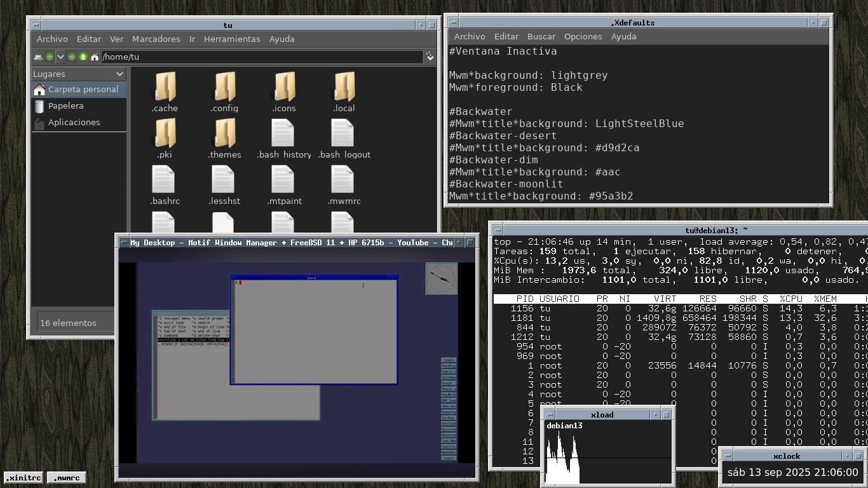Select the .cache folder icon
The image size is (868, 488).
165,87
